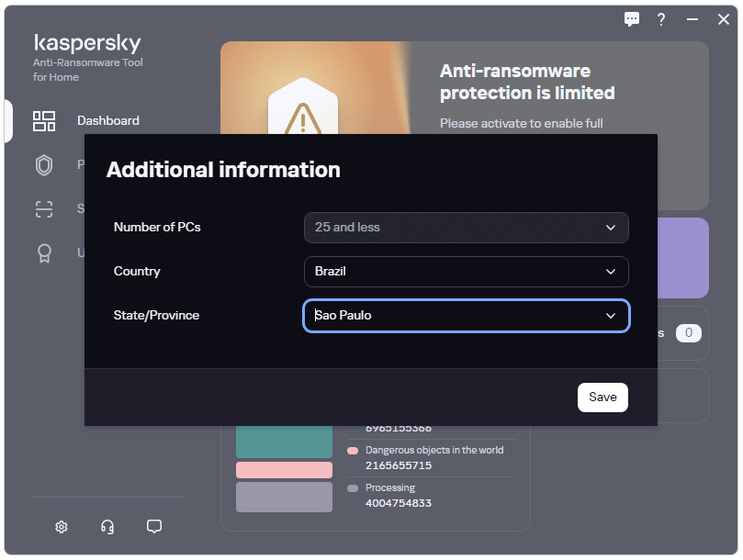Expand the Number of PCs dropdown
Viewport: 743px width, 560px height.
click(466, 228)
